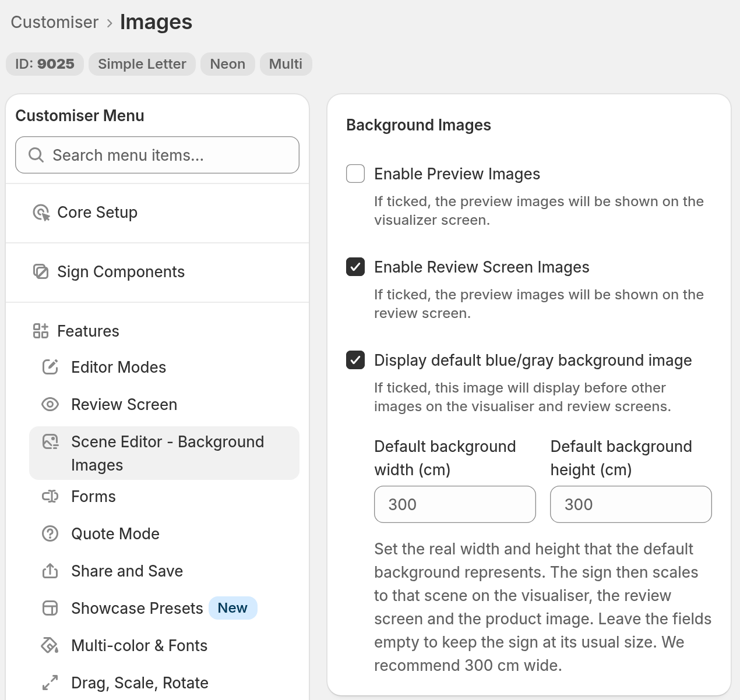
Task: Untick the Enable Review Screen Images checkbox
Action: pos(355,267)
